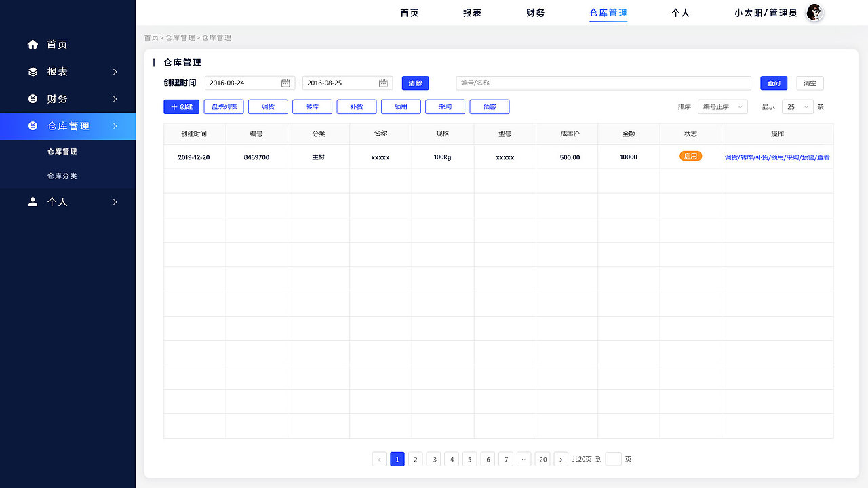Click the 采购 toolbar button
868x488 pixels.
(445, 106)
